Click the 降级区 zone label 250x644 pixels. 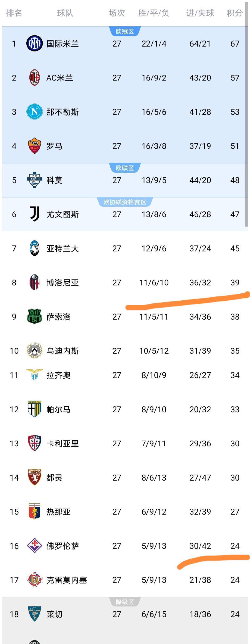coord(125,602)
